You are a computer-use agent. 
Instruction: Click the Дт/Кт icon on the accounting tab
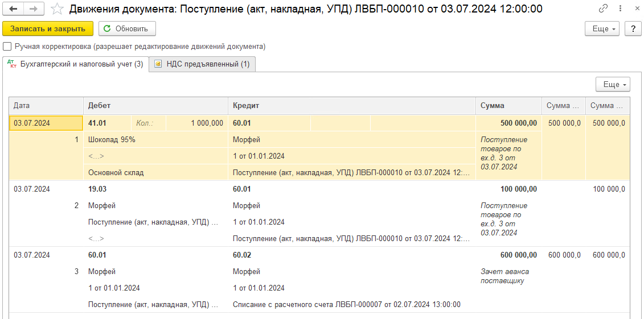pyautogui.click(x=12, y=64)
